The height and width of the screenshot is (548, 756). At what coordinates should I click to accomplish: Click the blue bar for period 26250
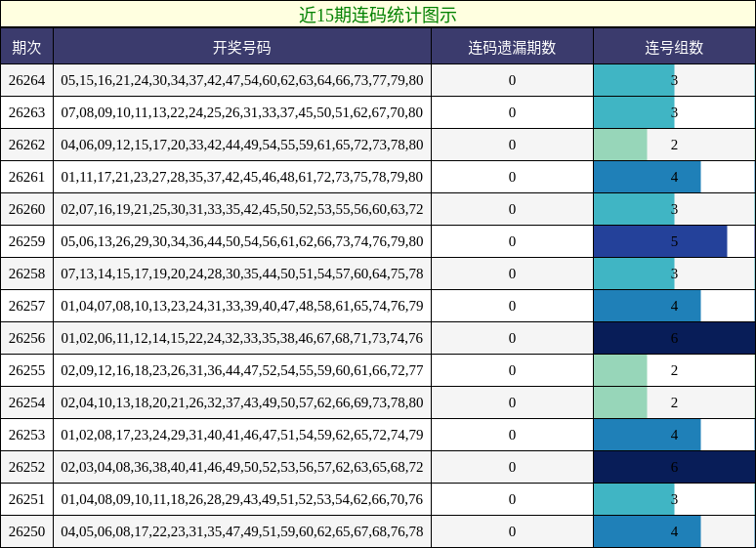pos(647,531)
